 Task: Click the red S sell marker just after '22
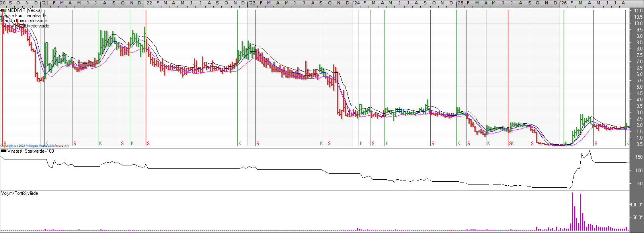point(148,144)
